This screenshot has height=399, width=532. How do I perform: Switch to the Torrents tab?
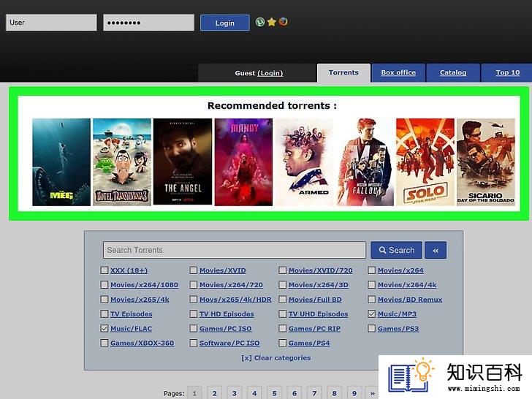tap(343, 72)
